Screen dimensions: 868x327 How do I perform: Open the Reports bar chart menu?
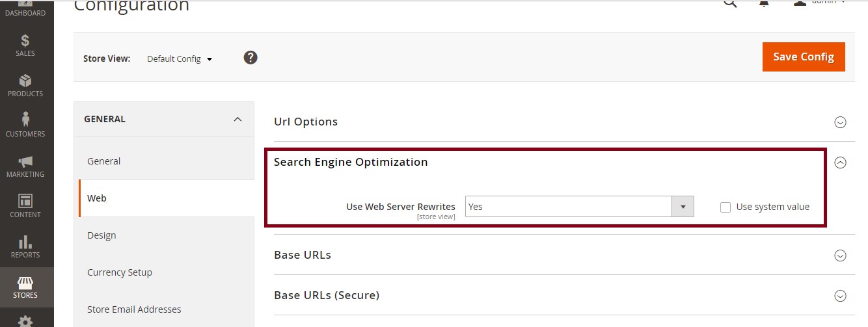[25, 246]
